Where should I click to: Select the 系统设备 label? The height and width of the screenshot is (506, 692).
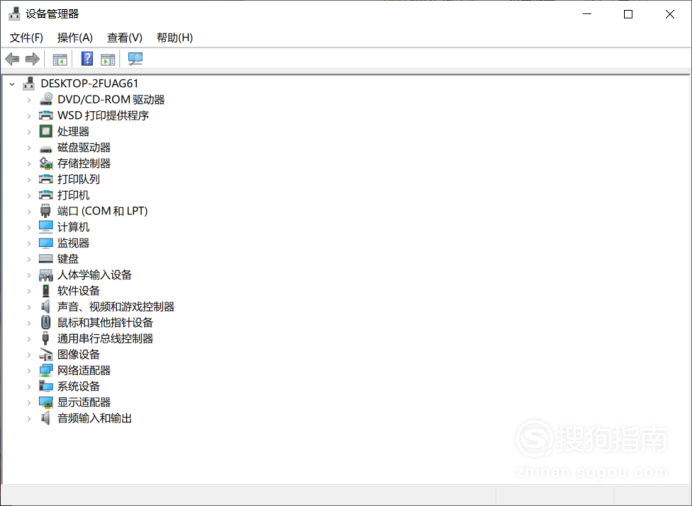tap(79, 386)
